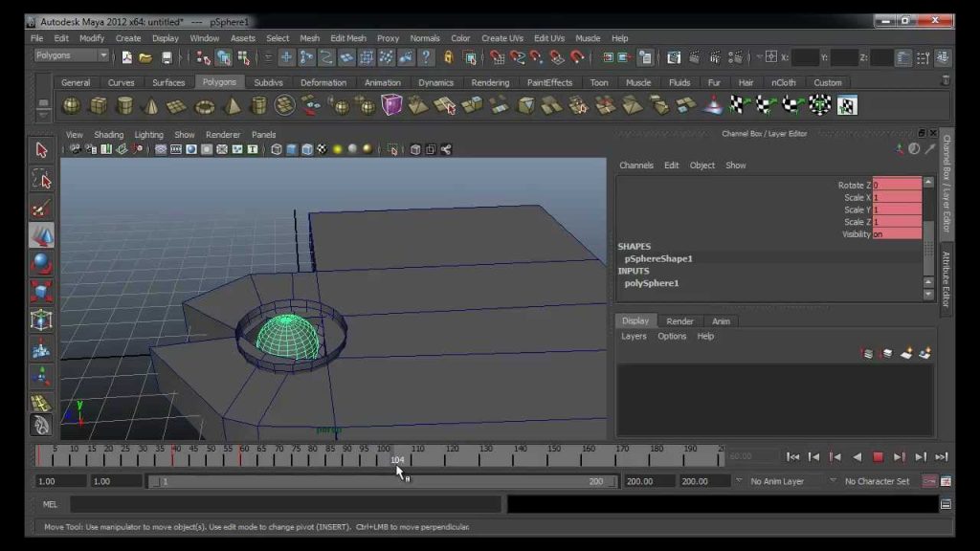The height and width of the screenshot is (551, 980).
Task: Expand the polySphere1 input node
Action: tap(651, 283)
